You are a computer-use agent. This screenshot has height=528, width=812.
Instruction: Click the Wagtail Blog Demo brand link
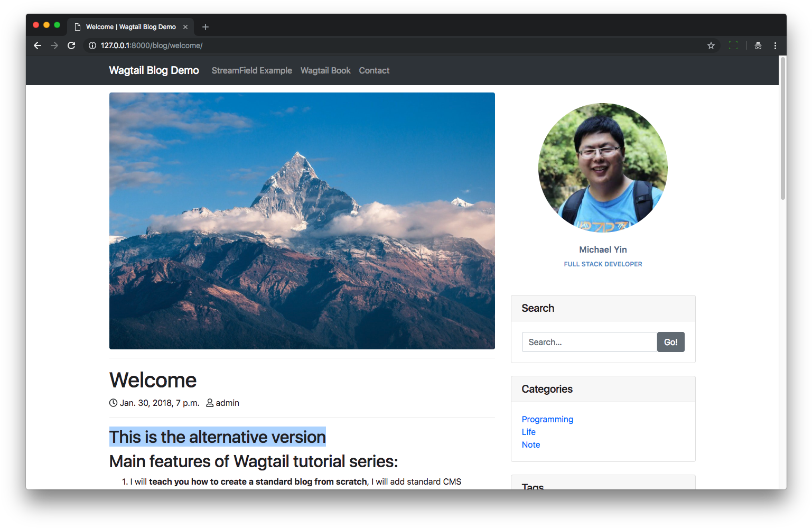[154, 70]
